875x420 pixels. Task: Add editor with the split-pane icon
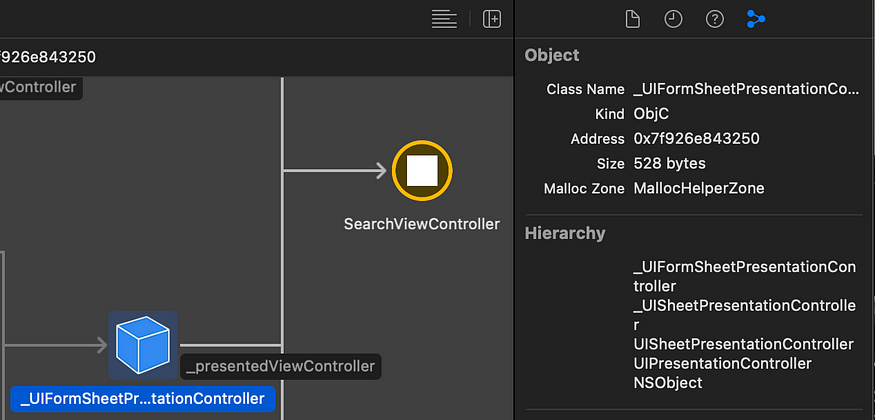492,19
